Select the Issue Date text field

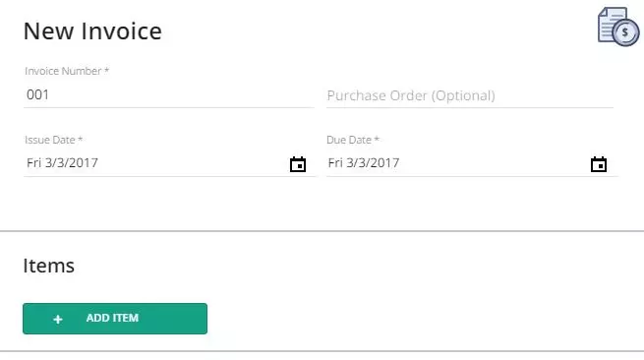[x=169, y=163]
